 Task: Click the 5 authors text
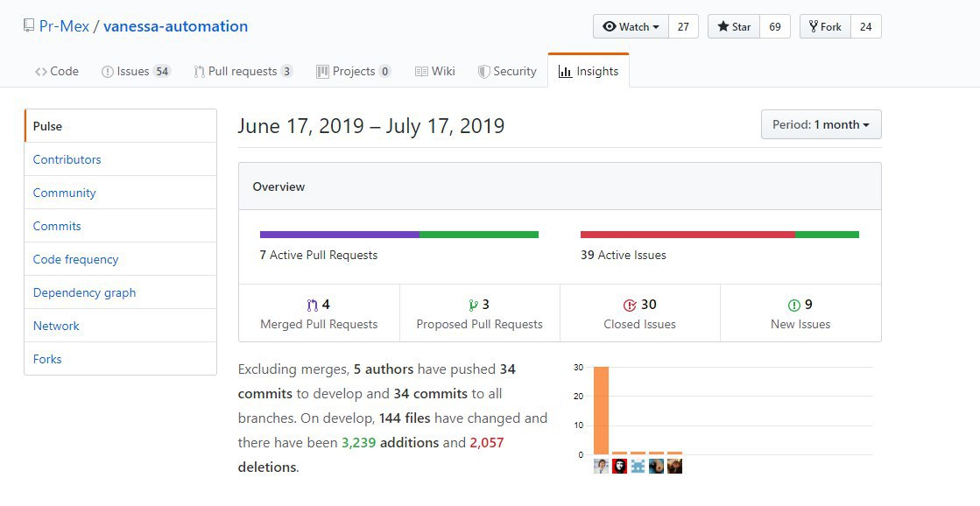(x=383, y=369)
